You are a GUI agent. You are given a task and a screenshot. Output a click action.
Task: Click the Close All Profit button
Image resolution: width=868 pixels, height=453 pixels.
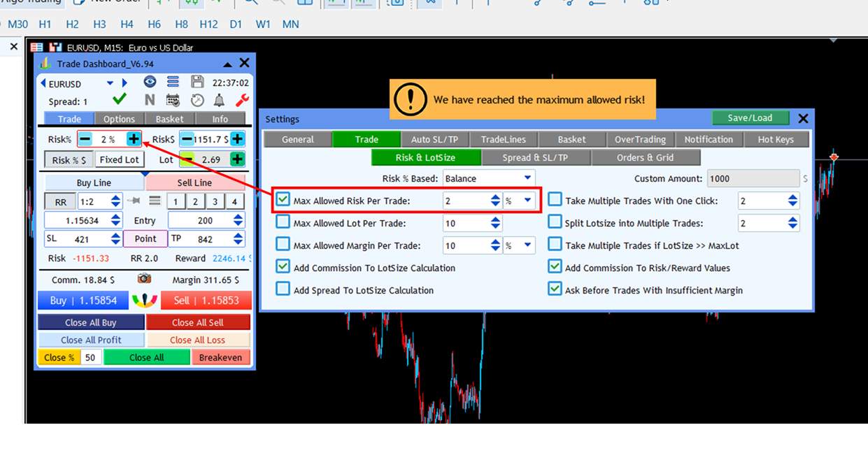tap(91, 340)
